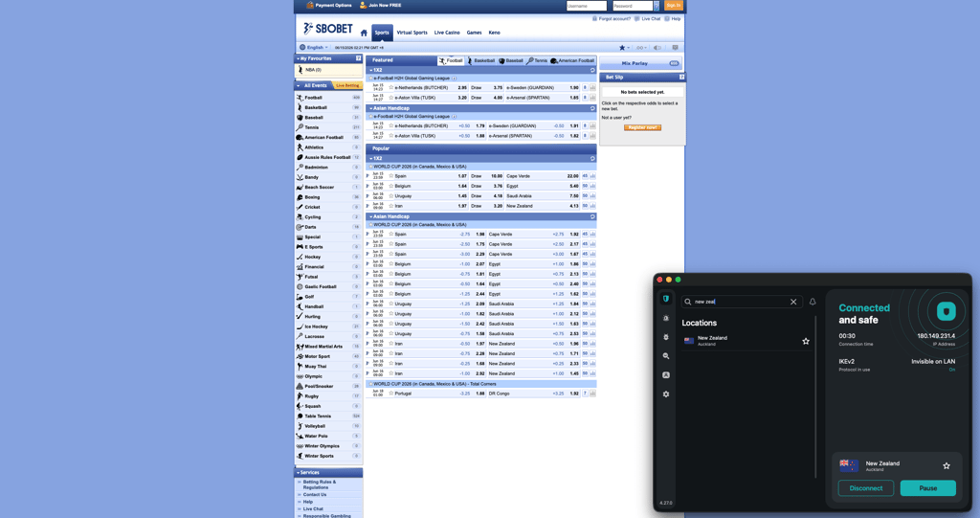Collapse the Popular Asian Handicap section
The width and height of the screenshot is (980, 518).
[x=371, y=216]
